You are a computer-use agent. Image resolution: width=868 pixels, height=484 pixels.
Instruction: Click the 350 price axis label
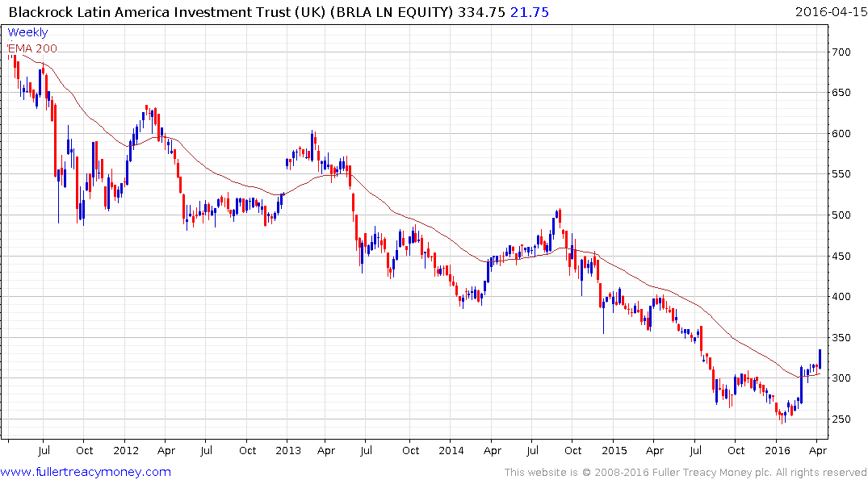pos(841,337)
